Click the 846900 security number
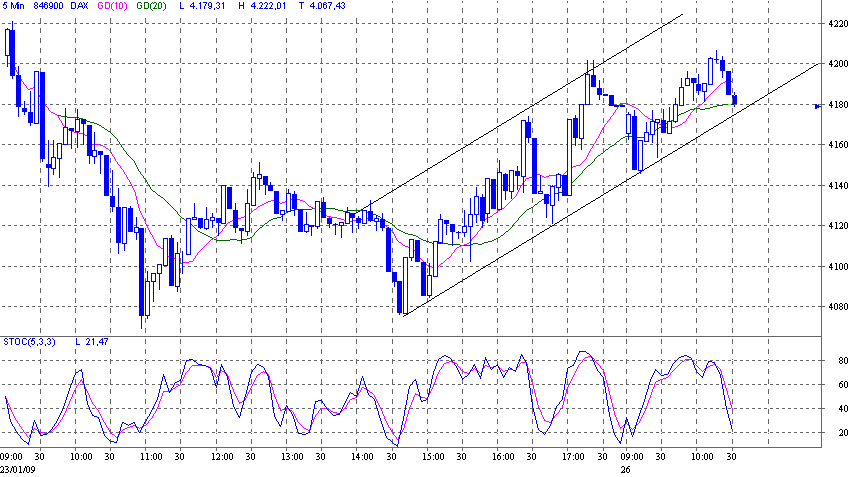The width and height of the screenshot is (852, 477). 48,6
